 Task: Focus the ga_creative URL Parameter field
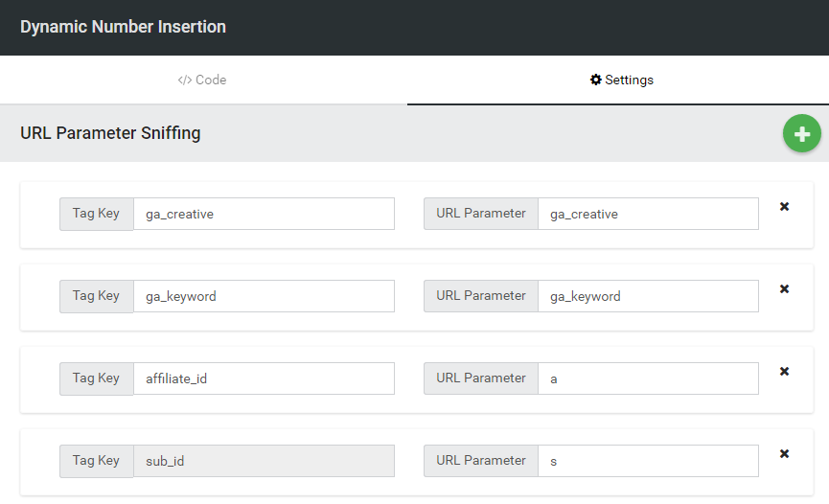(647, 214)
